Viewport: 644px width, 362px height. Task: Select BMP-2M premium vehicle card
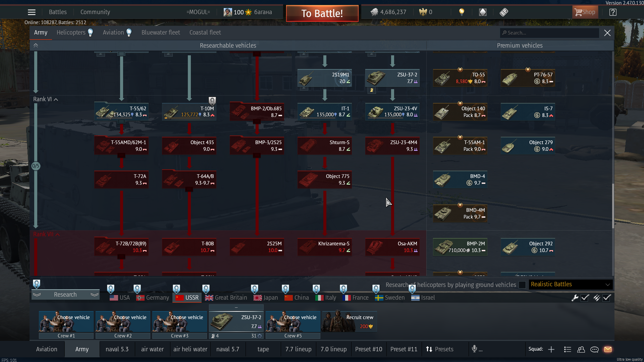click(460, 247)
